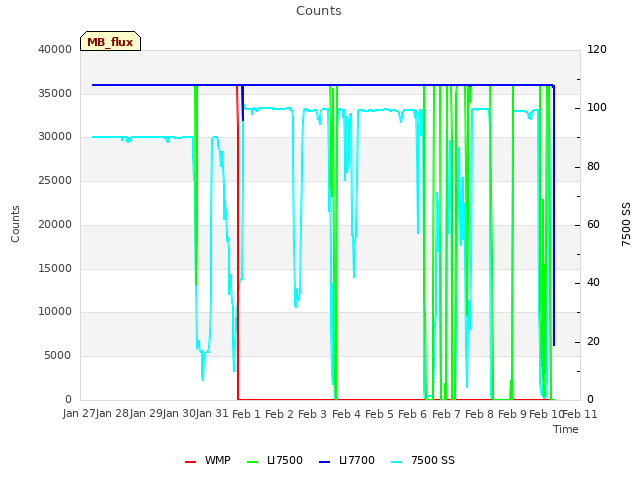Click the green LI7500 legend swatch
This screenshot has width=640, height=480.
point(253,462)
